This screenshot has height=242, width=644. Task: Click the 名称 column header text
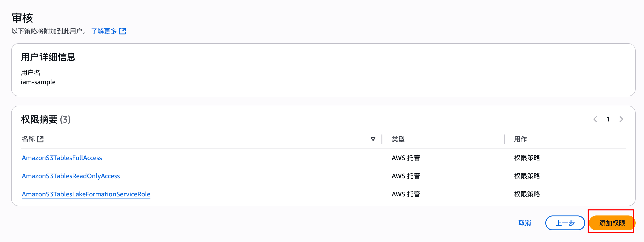point(28,139)
